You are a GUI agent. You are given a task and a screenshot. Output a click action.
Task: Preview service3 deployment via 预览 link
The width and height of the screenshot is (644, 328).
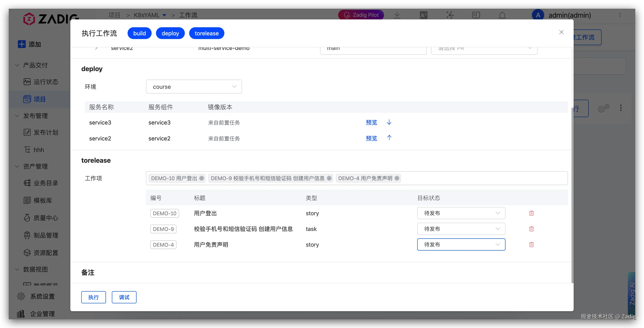[371, 123]
